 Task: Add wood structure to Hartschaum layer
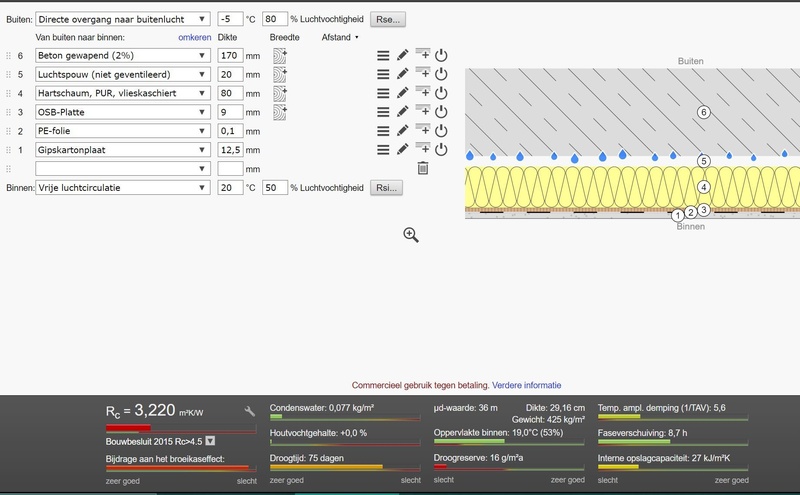tap(280, 93)
